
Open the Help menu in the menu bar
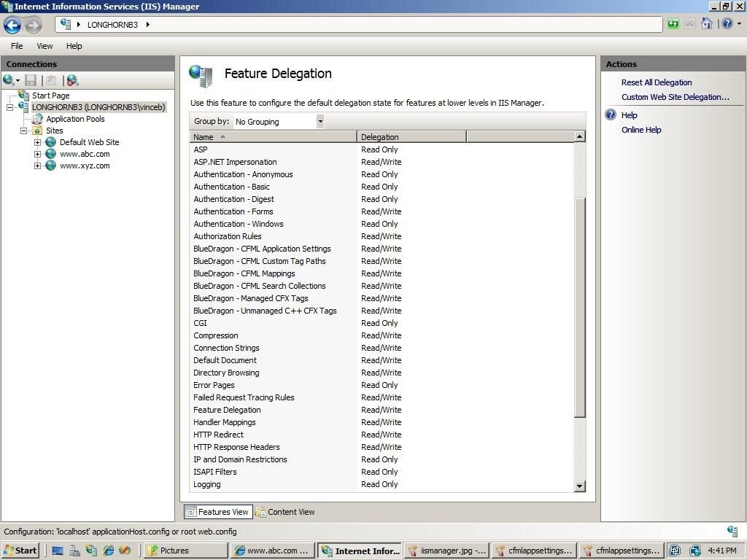pos(74,46)
